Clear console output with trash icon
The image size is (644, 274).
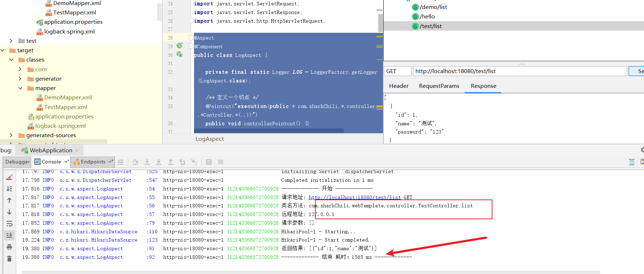[x=9, y=259]
